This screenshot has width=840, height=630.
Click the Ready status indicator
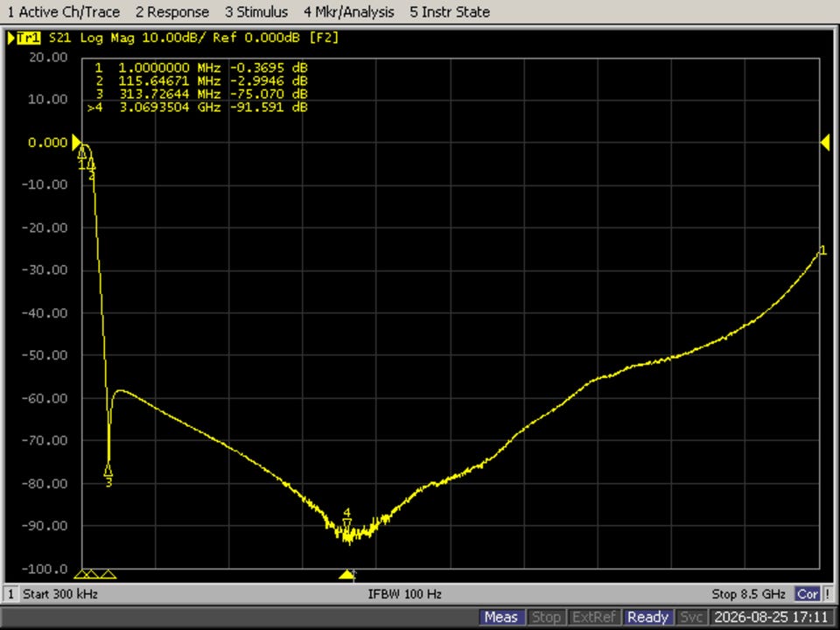[x=647, y=617]
